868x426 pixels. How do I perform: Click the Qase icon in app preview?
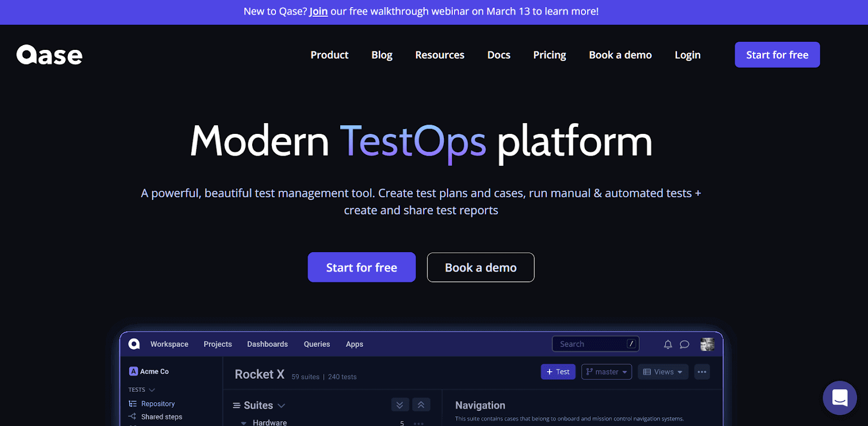click(134, 344)
